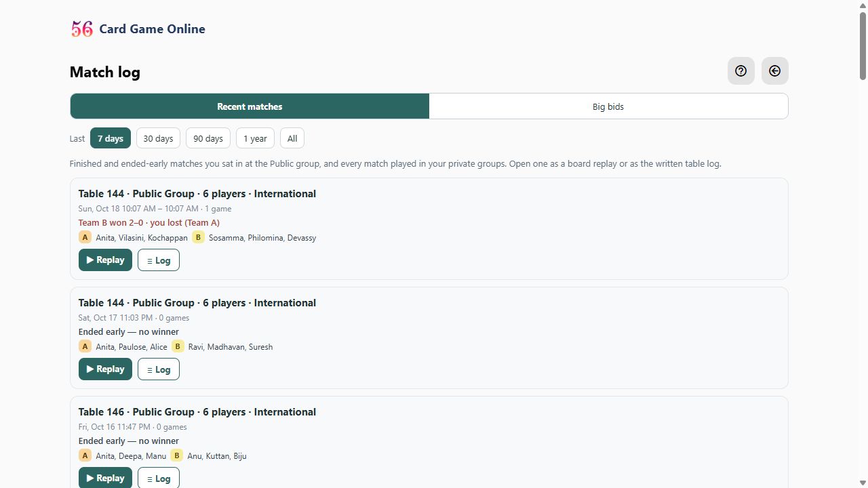The width and height of the screenshot is (868, 488).
Task: Click Team B badge beside Ravi, Madhavan, Suresh
Action: tap(178, 346)
